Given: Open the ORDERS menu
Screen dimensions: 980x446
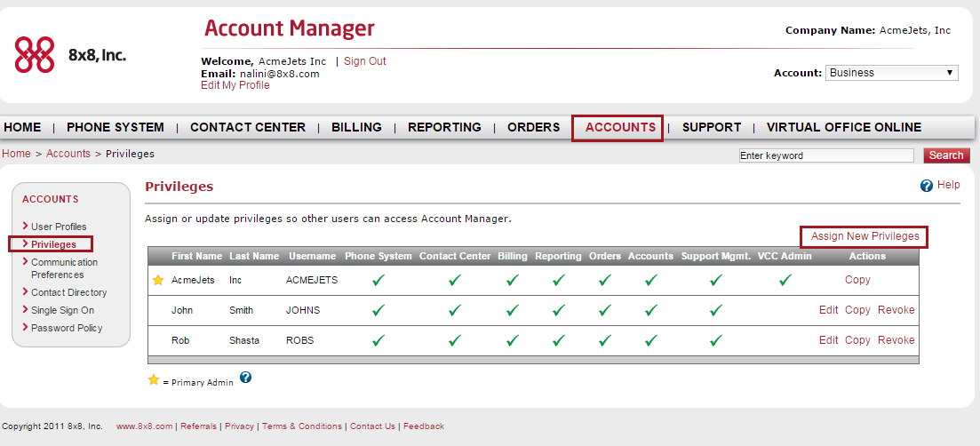Looking at the screenshot, I should pos(533,127).
